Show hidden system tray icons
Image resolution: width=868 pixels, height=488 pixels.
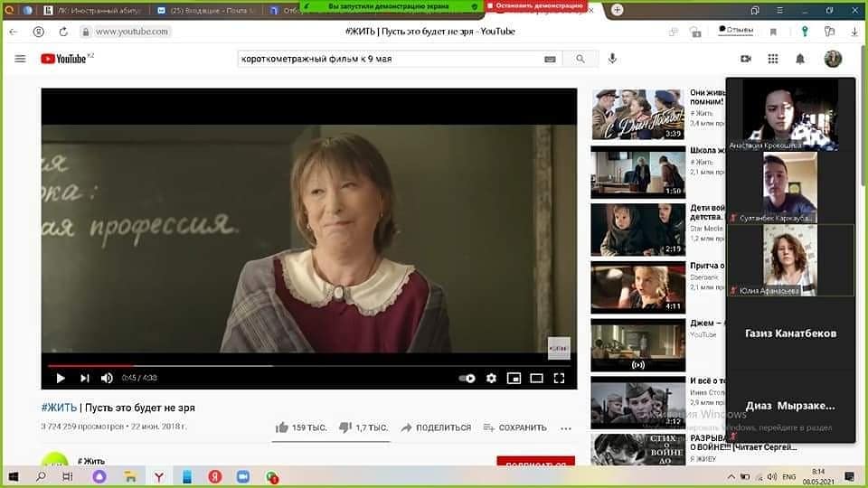click(731, 476)
